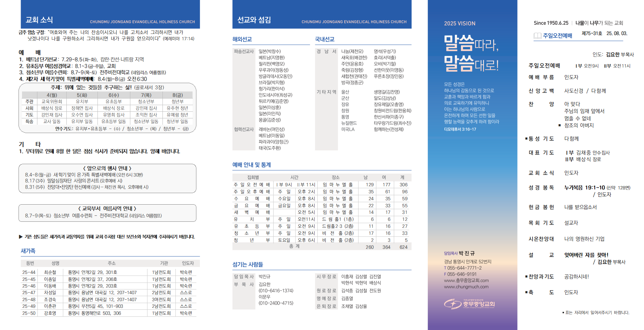This screenshot has width=644, height=330.
Task: Click the 교육부서 여름사역 안내 box title
Action: coord(107,208)
